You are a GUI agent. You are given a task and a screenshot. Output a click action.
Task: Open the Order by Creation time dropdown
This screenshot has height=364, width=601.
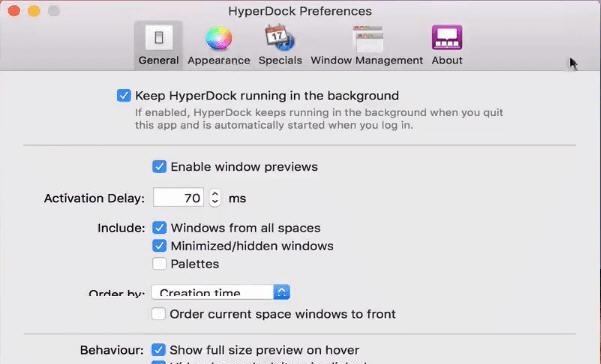click(x=221, y=292)
